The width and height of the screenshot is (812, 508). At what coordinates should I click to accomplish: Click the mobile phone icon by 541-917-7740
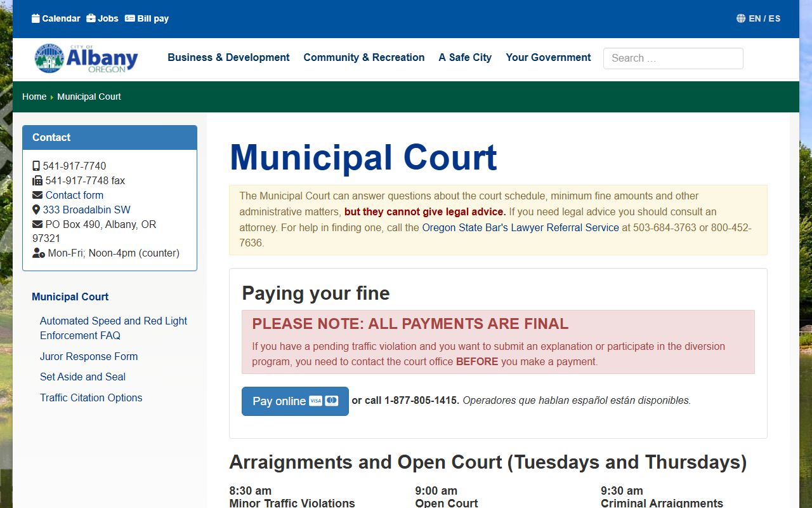(x=36, y=166)
